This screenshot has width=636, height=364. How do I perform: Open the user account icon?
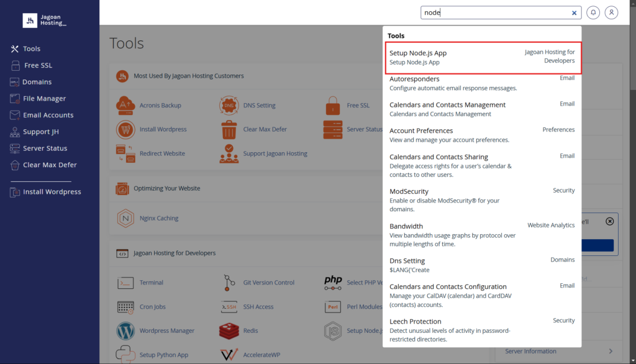click(x=612, y=12)
